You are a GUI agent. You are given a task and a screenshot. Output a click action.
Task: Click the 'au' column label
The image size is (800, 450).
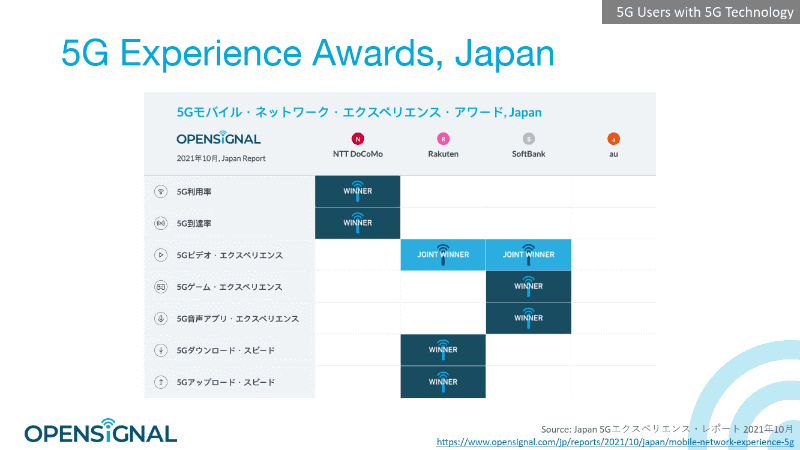point(613,154)
